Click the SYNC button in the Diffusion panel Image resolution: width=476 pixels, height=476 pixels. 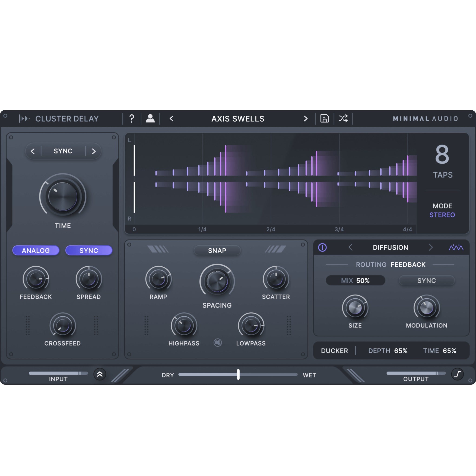427,281
